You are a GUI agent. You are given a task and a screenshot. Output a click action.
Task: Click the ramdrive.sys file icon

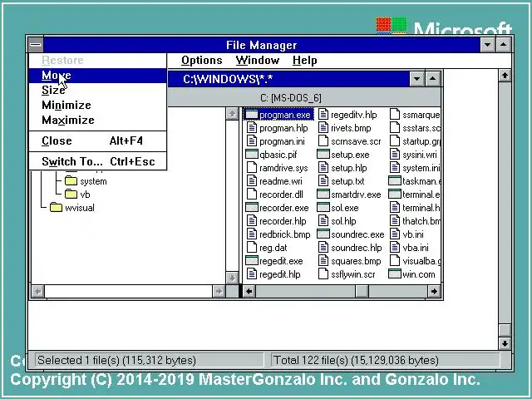click(x=252, y=168)
